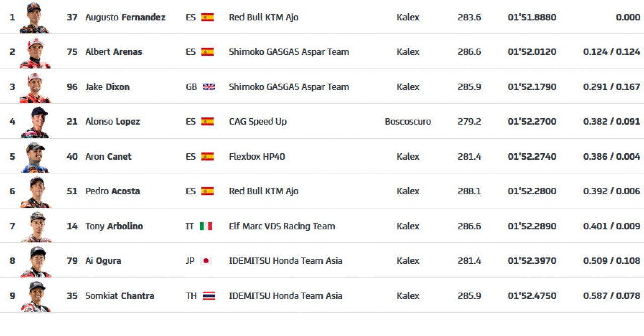
Task: Select Ai Ogura rider photo
Action: click(35, 261)
